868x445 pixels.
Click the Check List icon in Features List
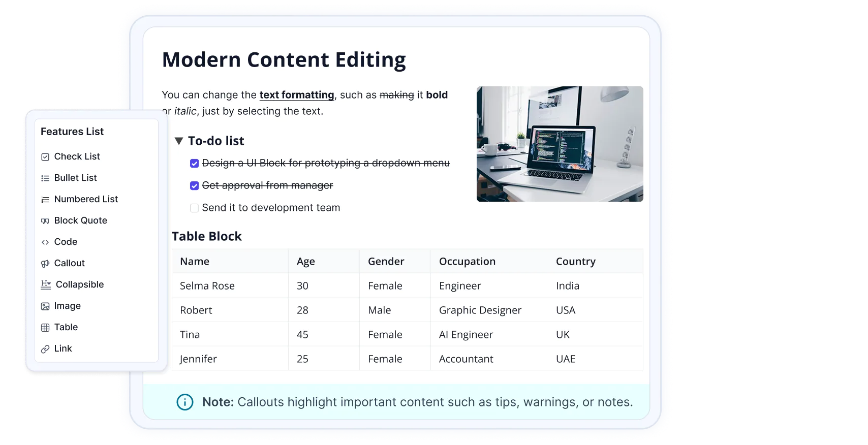click(45, 157)
